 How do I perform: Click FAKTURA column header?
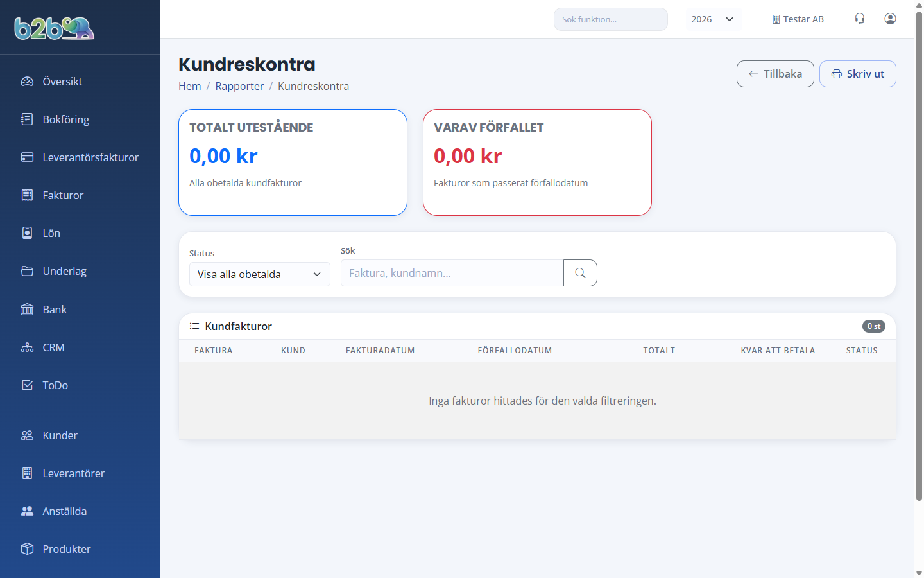pyautogui.click(x=214, y=351)
